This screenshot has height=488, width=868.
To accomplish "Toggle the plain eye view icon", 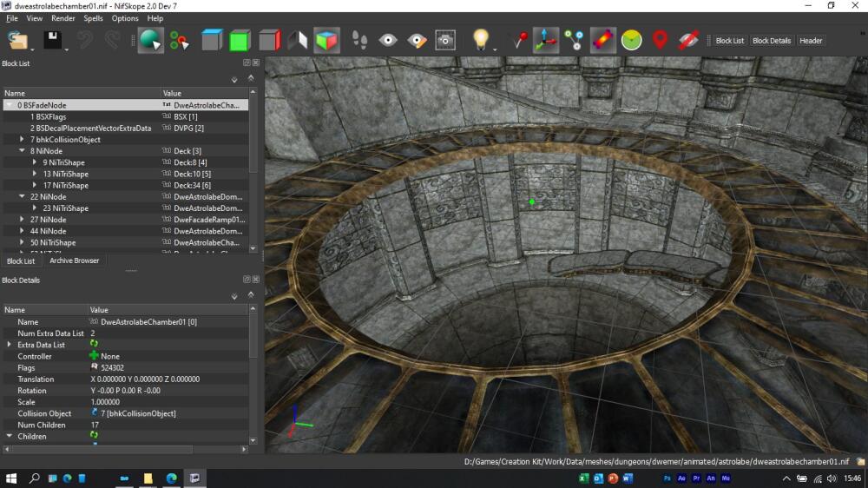I will click(x=387, y=41).
